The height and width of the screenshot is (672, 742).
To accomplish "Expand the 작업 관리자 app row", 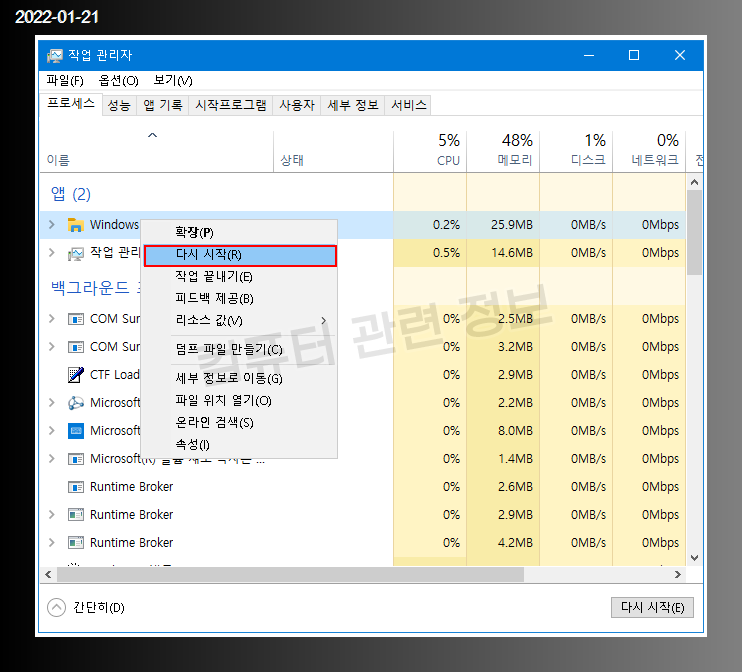I will (52, 253).
